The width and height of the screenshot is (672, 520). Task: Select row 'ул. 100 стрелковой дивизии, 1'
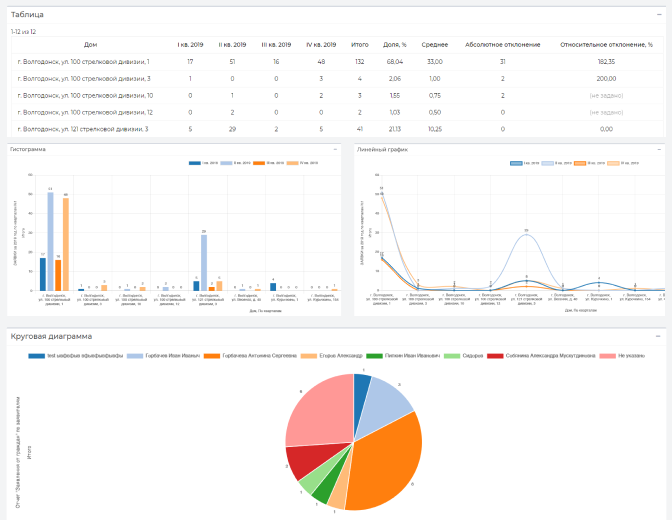pos(337,62)
